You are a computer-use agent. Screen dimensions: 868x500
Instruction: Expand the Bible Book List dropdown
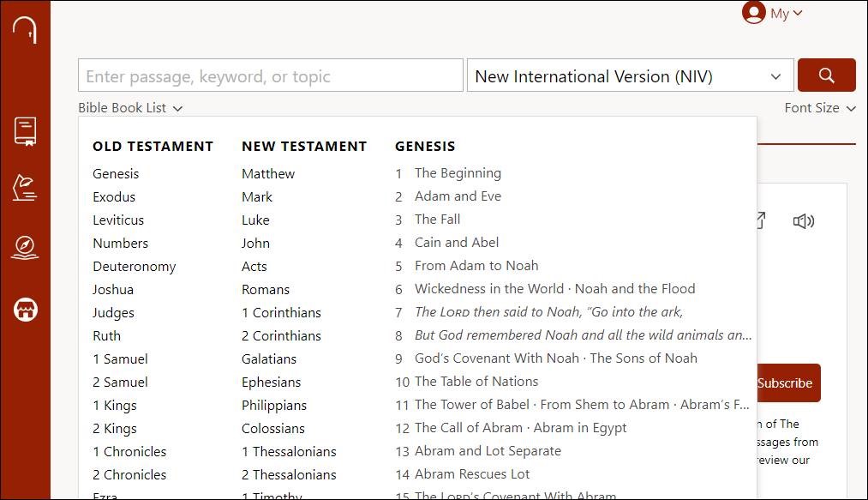[130, 108]
